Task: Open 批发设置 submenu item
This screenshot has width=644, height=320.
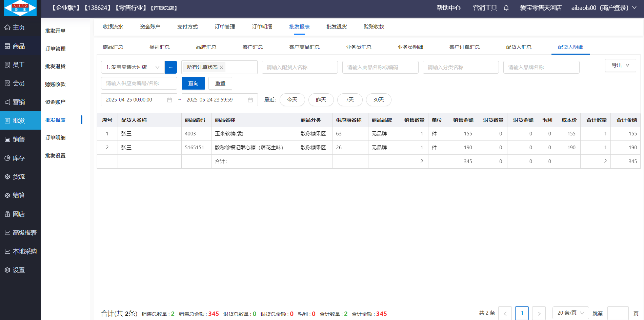Action: pos(55,156)
